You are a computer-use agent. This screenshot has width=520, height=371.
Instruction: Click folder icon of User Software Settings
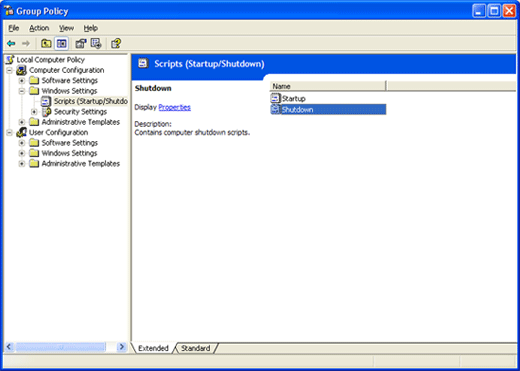point(34,143)
